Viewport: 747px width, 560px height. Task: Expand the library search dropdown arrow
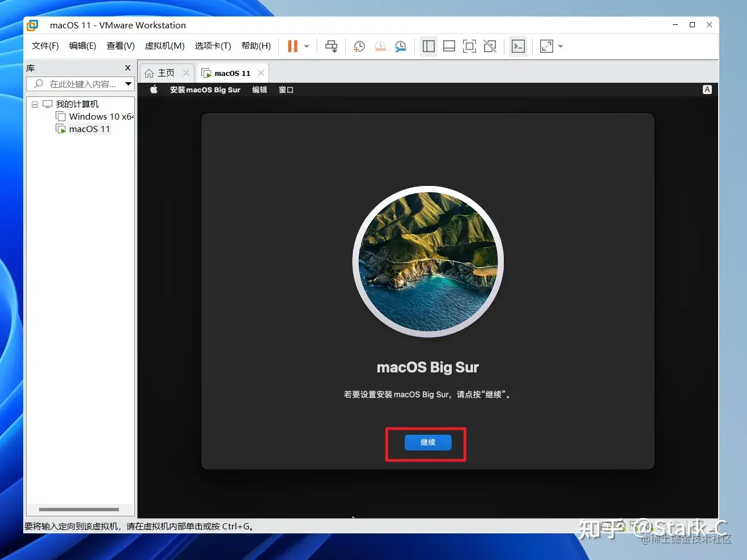[x=129, y=84]
